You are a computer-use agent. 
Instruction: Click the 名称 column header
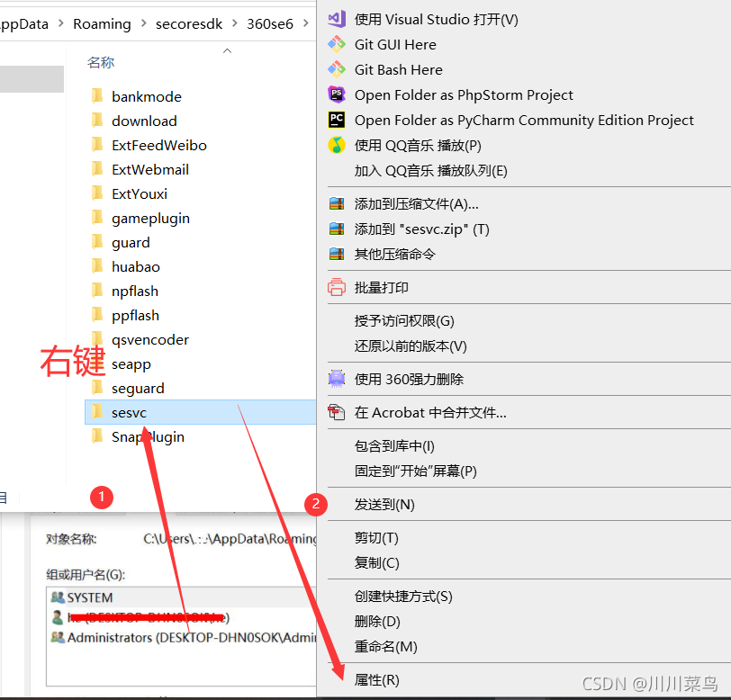point(101,62)
